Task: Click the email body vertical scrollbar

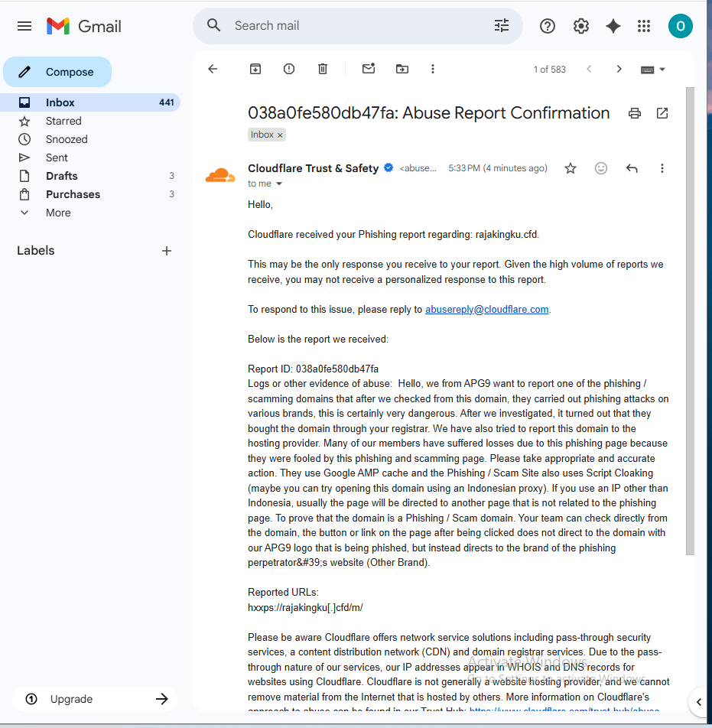Action: pyautogui.click(x=690, y=320)
